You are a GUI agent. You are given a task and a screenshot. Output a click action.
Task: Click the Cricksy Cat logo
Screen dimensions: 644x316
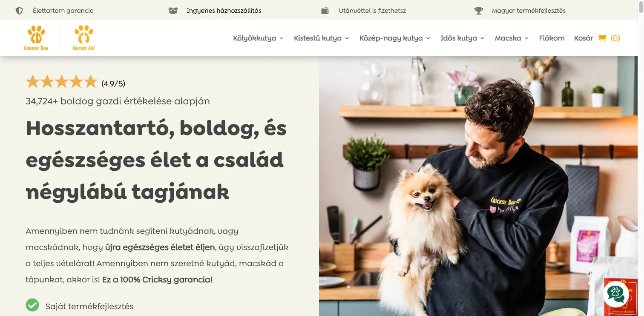point(83,38)
